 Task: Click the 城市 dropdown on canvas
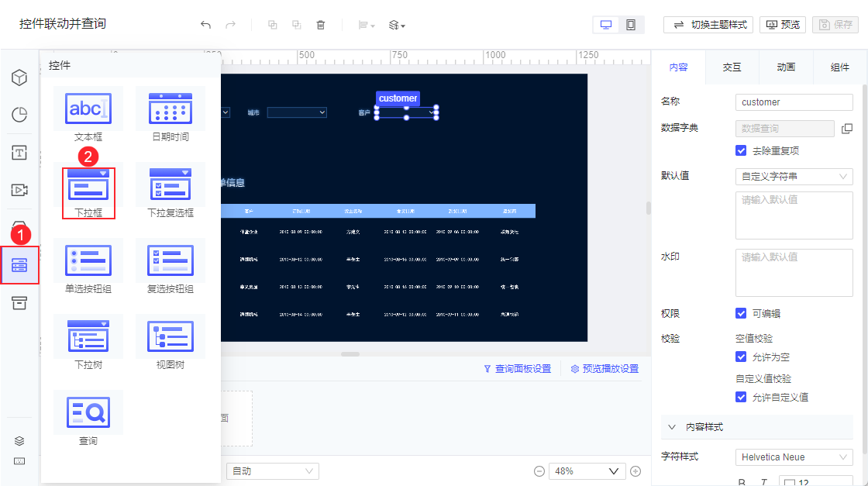click(297, 112)
